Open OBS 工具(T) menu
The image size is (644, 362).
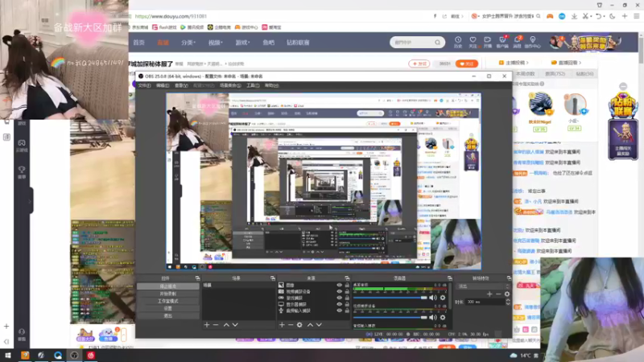pyautogui.click(x=253, y=85)
